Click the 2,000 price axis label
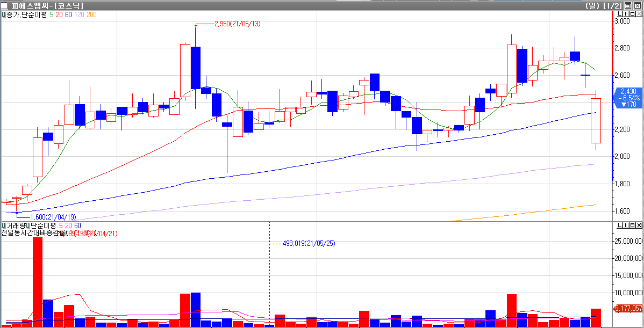 (x=621, y=157)
